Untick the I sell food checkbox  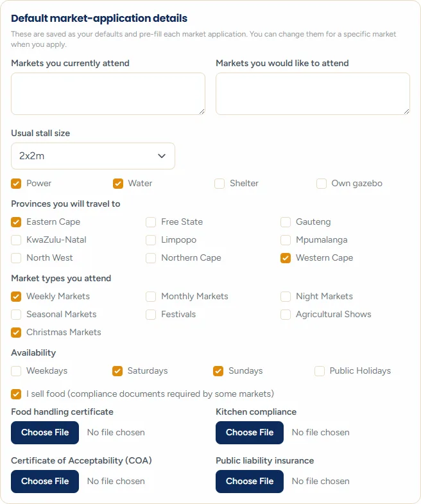pyautogui.click(x=16, y=394)
